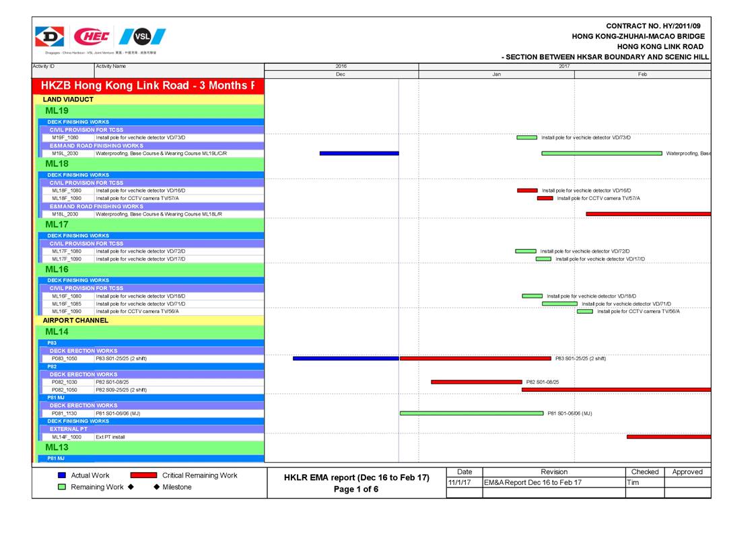Click the Dragages "D" company logo
The height and width of the screenshot is (534, 756).
click(49, 36)
